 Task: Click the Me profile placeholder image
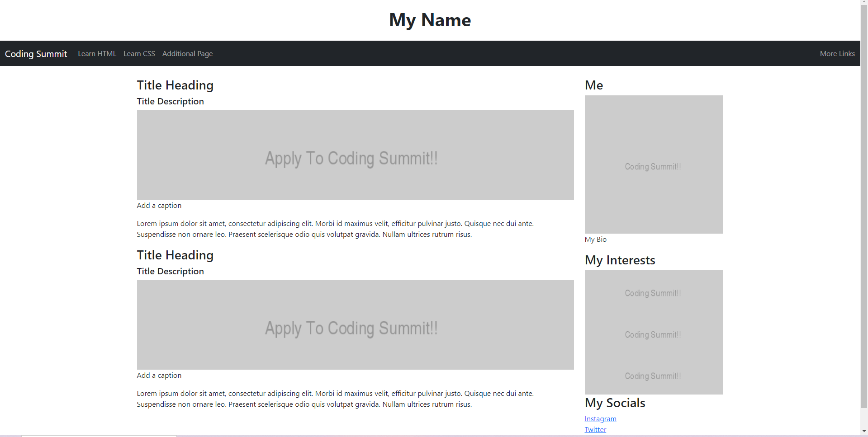pyautogui.click(x=654, y=164)
